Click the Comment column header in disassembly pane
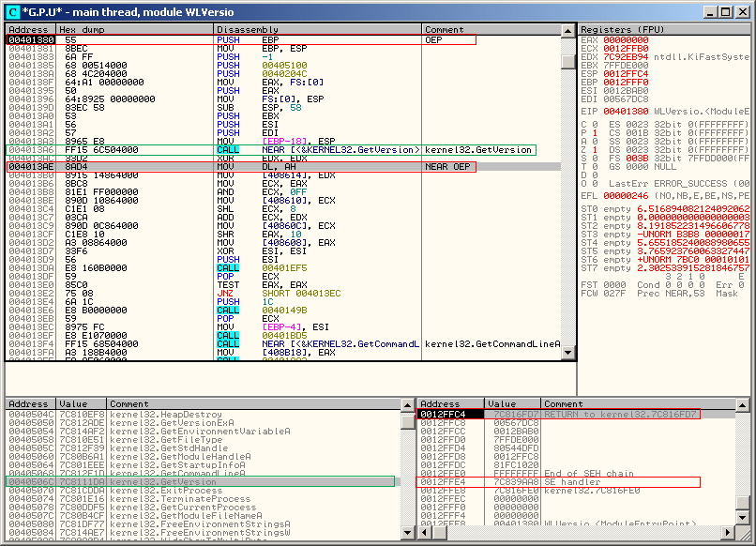This screenshot has height=546, width=756. point(491,29)
